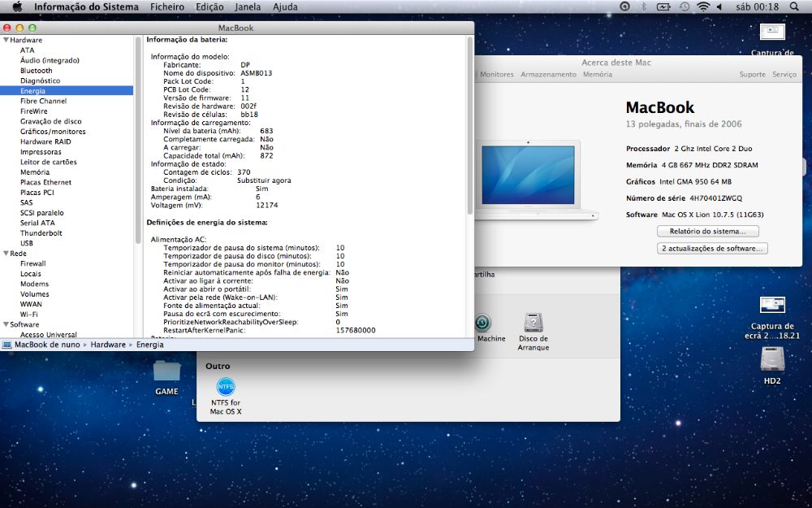812x508 pixels.
Task: Open the Ficheiro menu
Action: coord(166,7)
